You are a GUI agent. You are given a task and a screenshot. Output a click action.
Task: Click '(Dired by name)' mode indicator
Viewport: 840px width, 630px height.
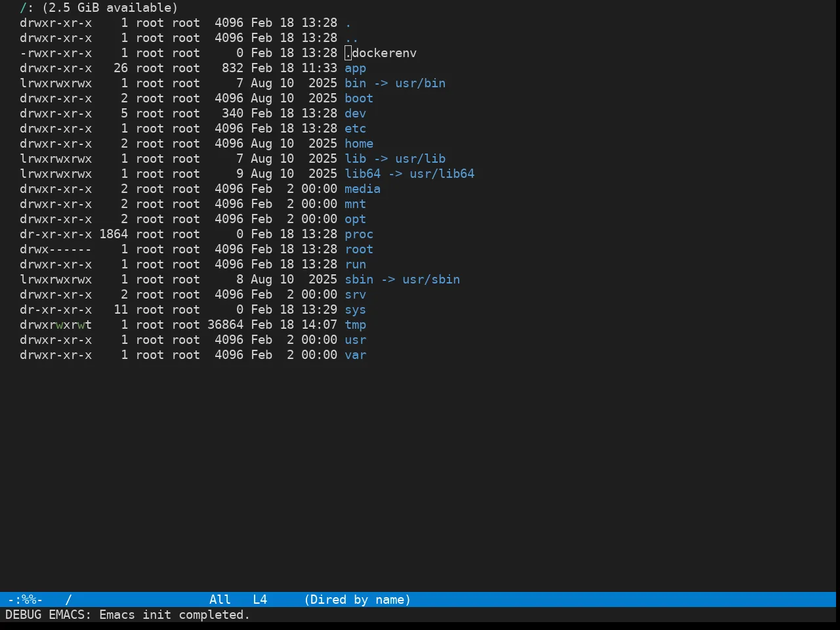tap(357, 600)
